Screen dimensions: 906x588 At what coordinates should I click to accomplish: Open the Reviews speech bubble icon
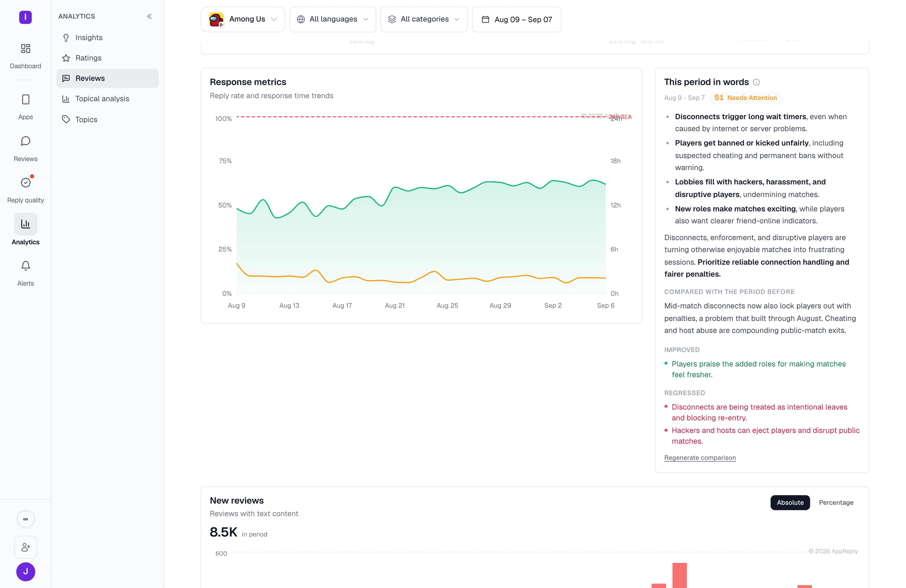(25, 141)
